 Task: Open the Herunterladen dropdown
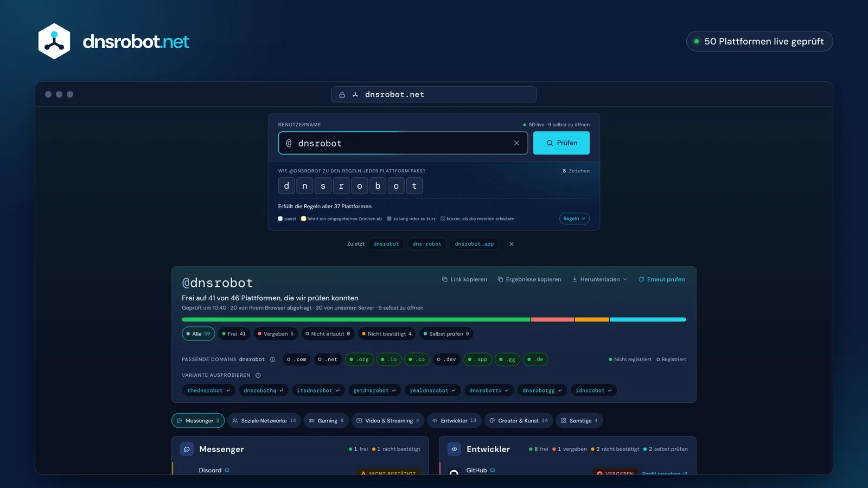tap(599, 279)
